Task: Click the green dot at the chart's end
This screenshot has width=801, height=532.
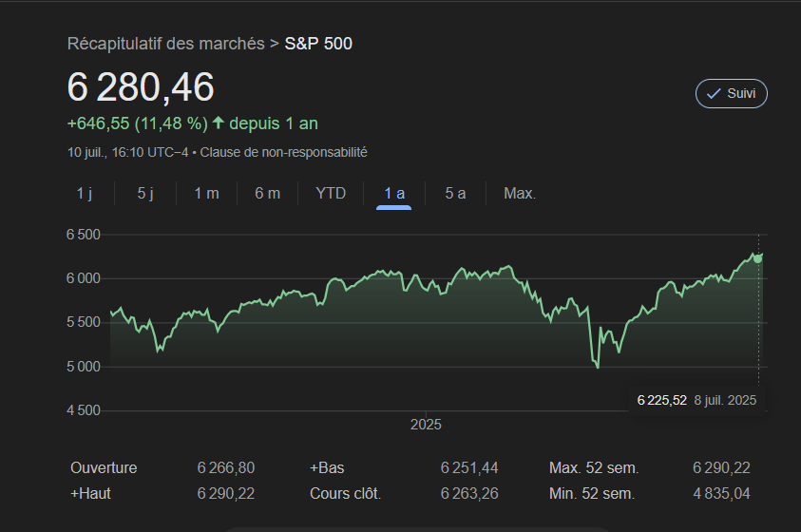Action: click(757, 257)
